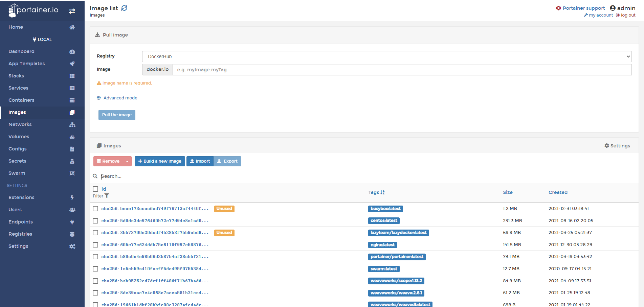Click the refresh icon beside Image list
The width and height of the screenshot is (644, 307).
click(x=124, y=8)
